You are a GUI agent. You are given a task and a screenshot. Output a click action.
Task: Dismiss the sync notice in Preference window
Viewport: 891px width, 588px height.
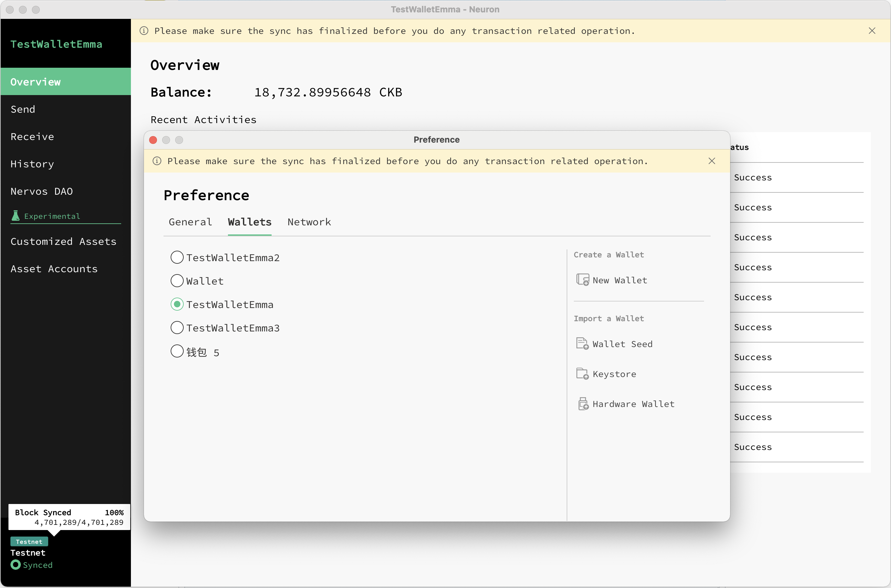pos(712,161)
